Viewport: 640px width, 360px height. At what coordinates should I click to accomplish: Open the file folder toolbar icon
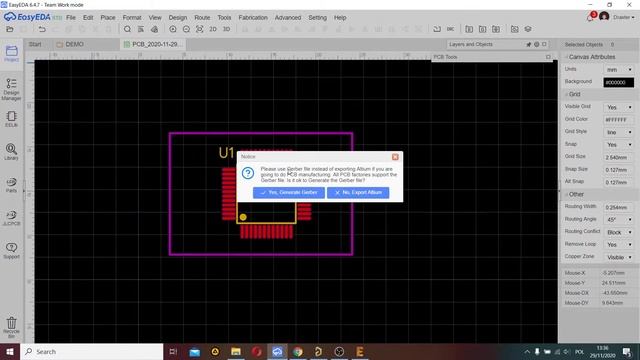(x=10, y=29)
